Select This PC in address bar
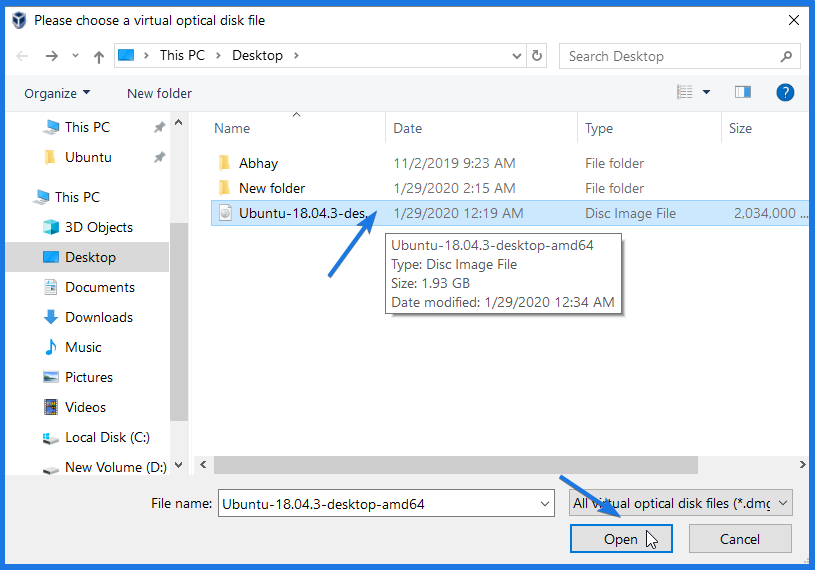 [x=182, y=55]
